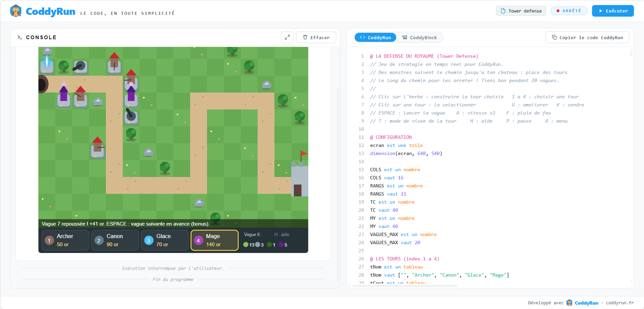Click the grey castle at path end
This screenshot has height=309, width=644.
pos(299,179)
